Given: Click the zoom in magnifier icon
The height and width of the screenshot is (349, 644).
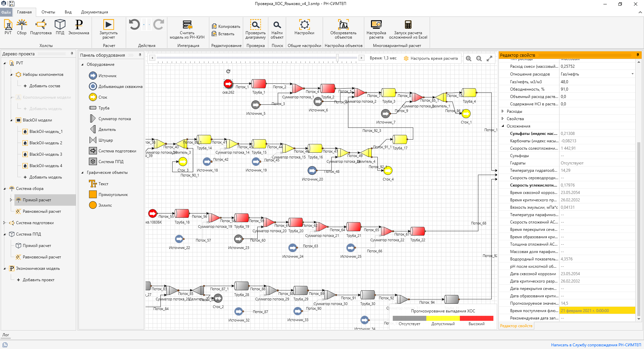Looking at the screenshot, I should (x=469, y=58).
